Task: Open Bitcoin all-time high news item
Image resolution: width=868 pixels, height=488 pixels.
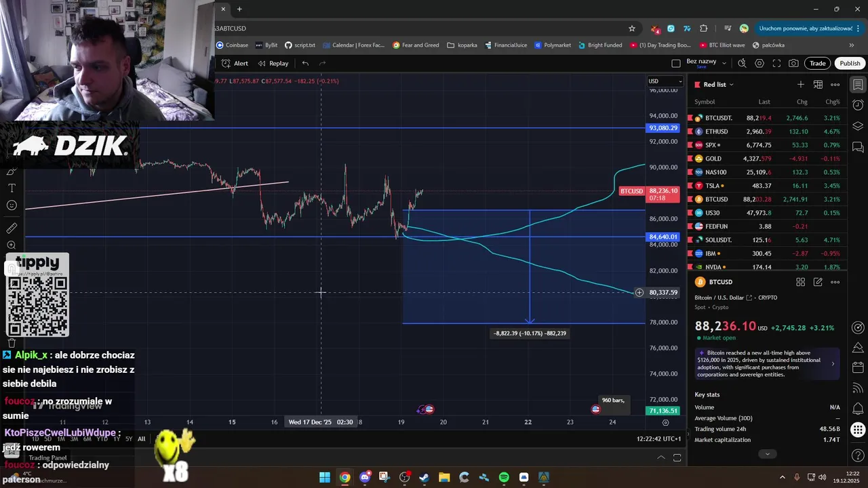Action: pyautogui.click(x=767, y=363)
